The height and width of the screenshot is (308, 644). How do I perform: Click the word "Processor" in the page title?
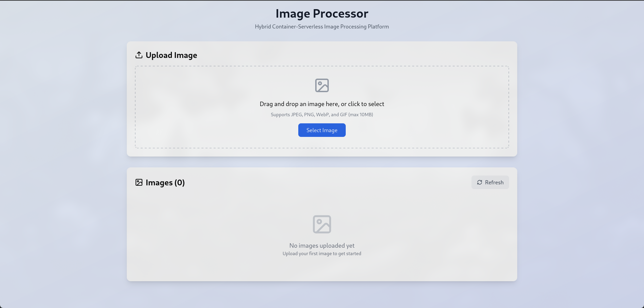340,14
